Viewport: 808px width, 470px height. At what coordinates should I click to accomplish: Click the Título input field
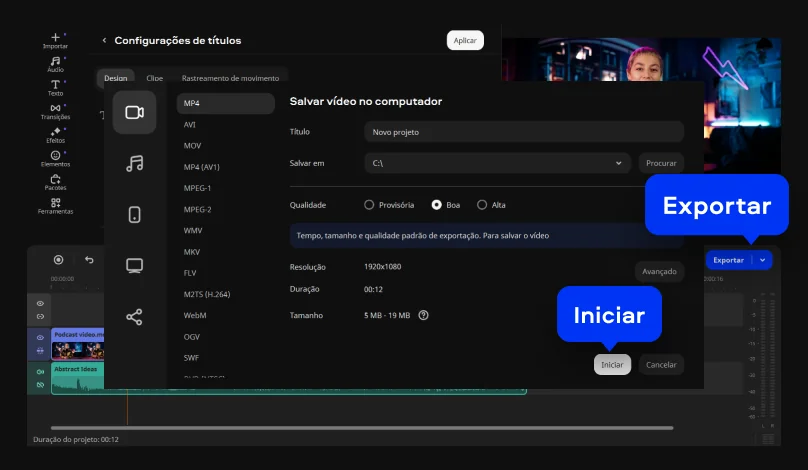[x=524, y=132]
